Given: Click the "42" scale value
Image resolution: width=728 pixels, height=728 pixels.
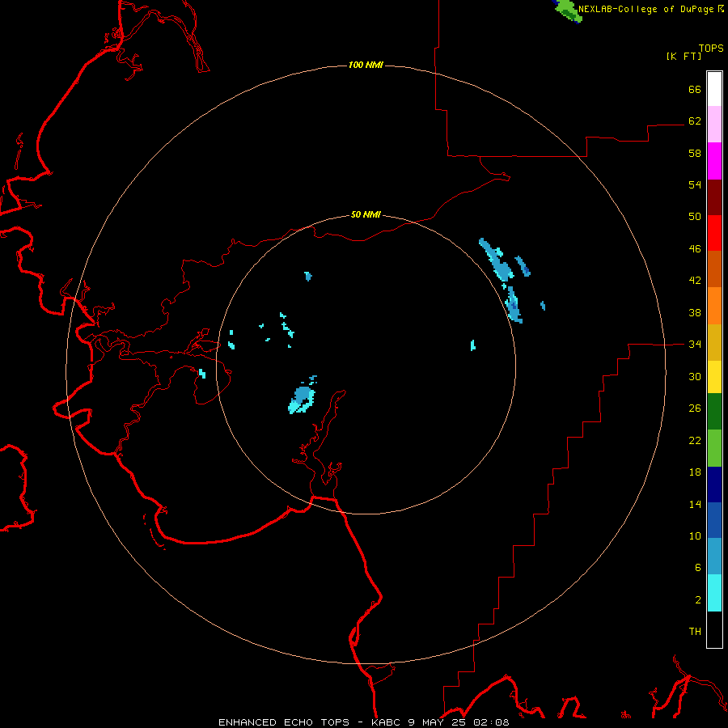Looking at the screenshot, I should 695,280.
